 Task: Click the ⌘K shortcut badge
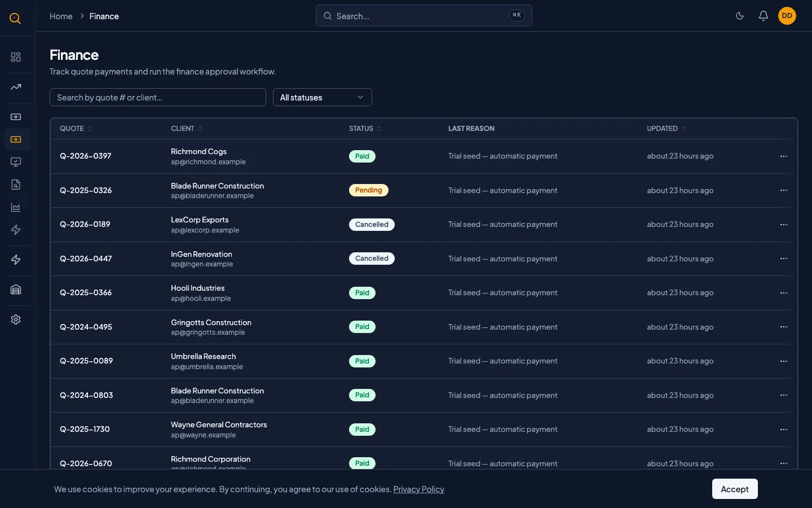point(517,15)
